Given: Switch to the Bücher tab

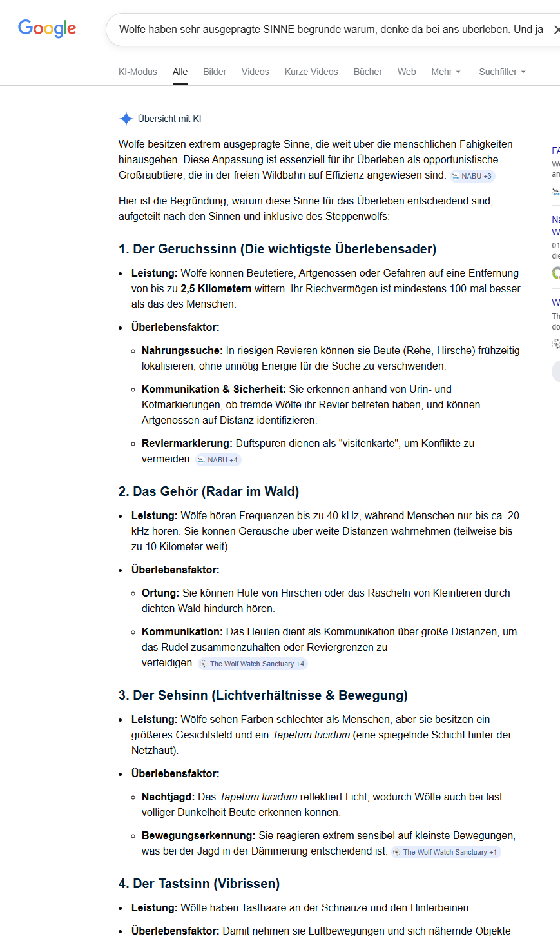Looking at the screenshot, I should tap(368, 72).
